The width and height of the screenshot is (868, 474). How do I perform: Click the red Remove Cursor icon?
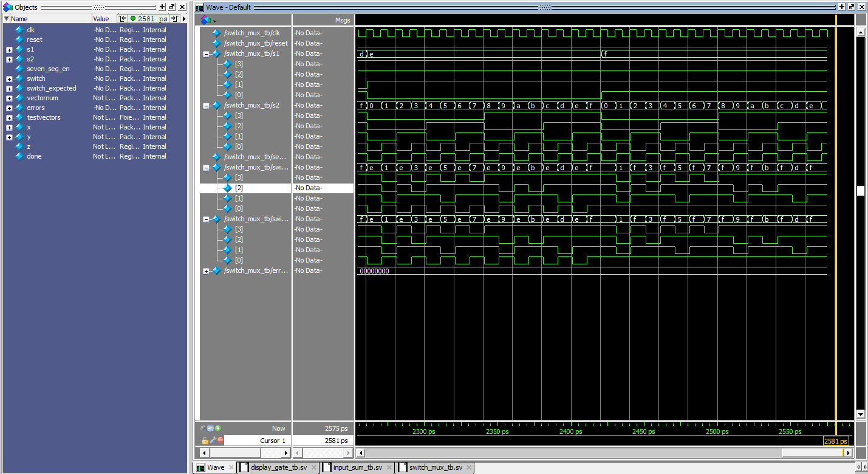coord(220,440)
